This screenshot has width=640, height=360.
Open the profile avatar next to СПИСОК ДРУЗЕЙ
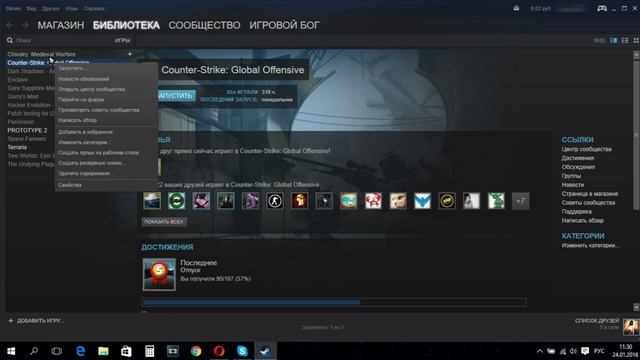coord(631,327)
